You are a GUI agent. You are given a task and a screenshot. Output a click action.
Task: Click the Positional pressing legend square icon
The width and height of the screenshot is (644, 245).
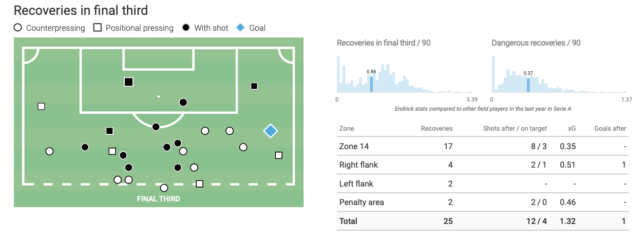tap(97, 28)
